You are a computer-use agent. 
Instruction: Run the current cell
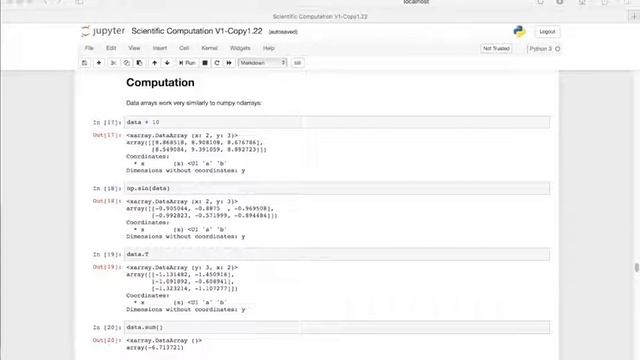[187, 63]
